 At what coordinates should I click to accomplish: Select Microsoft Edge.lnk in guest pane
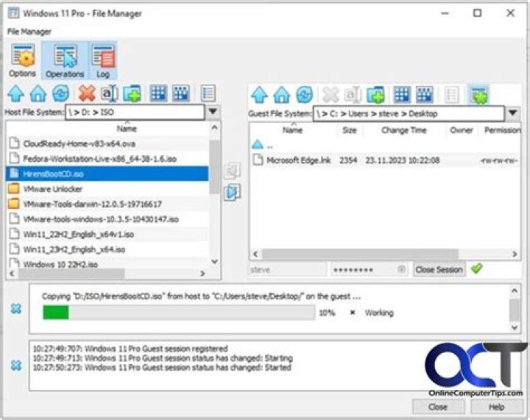click(x=385, y=160)
